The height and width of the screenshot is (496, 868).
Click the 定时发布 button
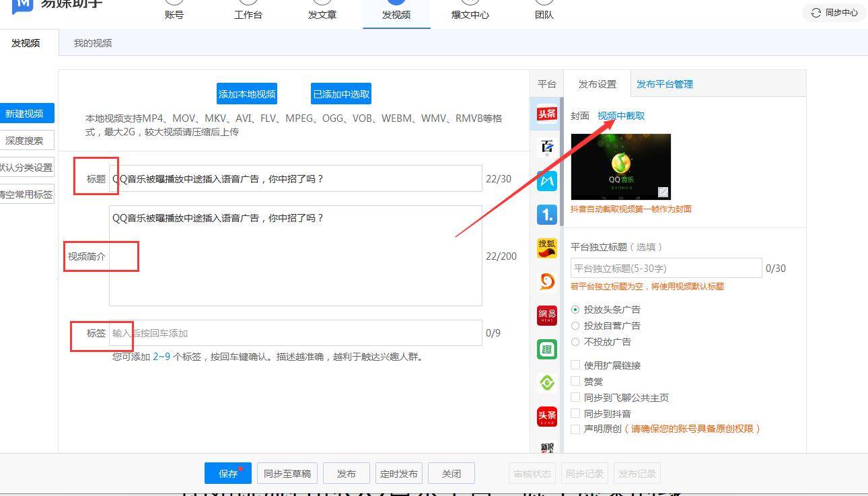(399, 473)
